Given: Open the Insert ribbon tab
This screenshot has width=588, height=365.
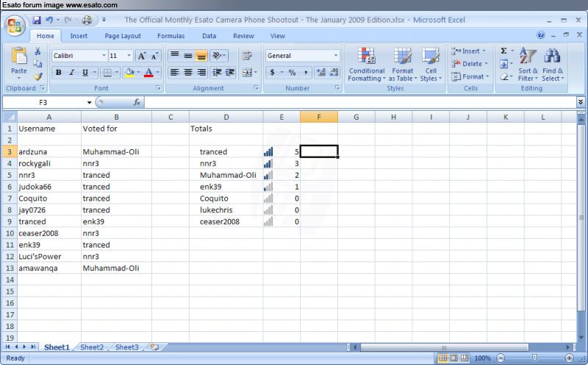Looking at the screenshot, I should pos(79,36).
